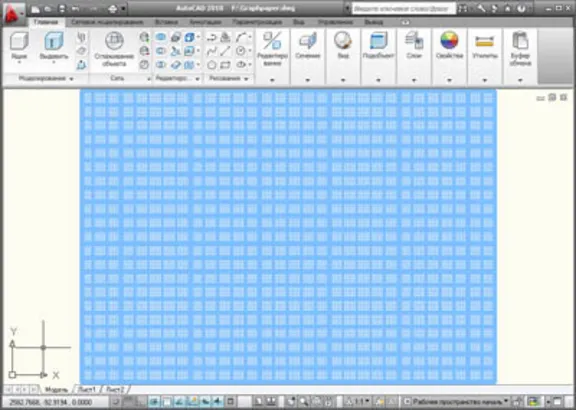
Task: Switch to the Параметризация ribbon tab
Action: (257, 22)
